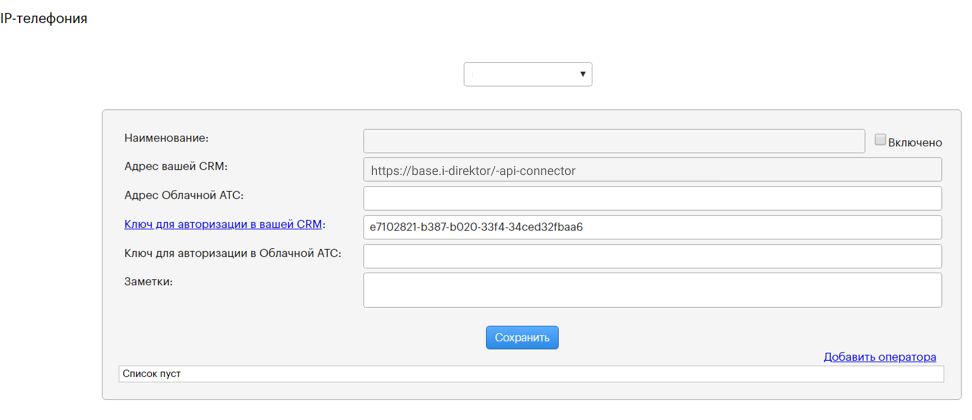The width and height of the screenshot is (972, 420).
Task: Click inside the Заметки notes text area
Action: pyautogui.click(x=652, y=290)
